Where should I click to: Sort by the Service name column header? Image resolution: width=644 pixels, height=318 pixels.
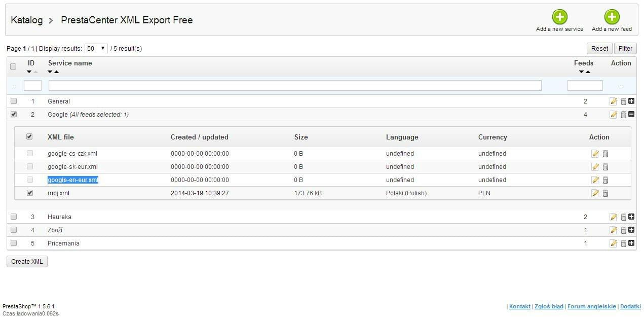(70, 63)
